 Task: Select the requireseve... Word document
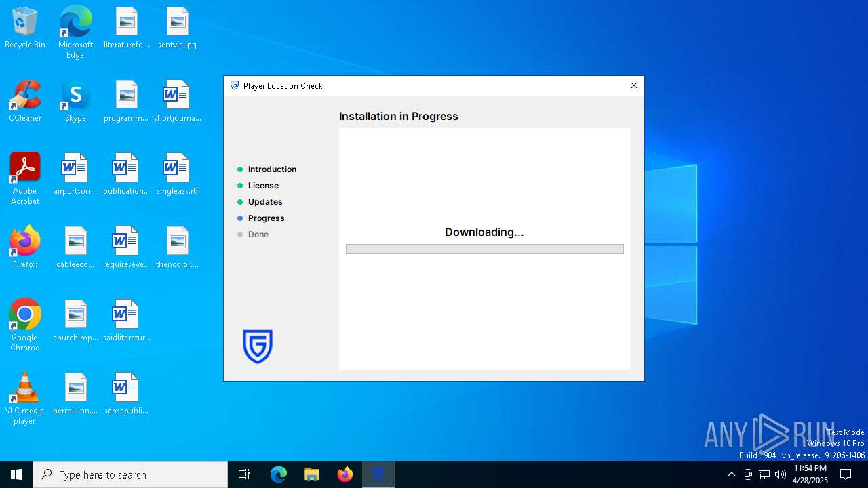click(x=126, y=248)
